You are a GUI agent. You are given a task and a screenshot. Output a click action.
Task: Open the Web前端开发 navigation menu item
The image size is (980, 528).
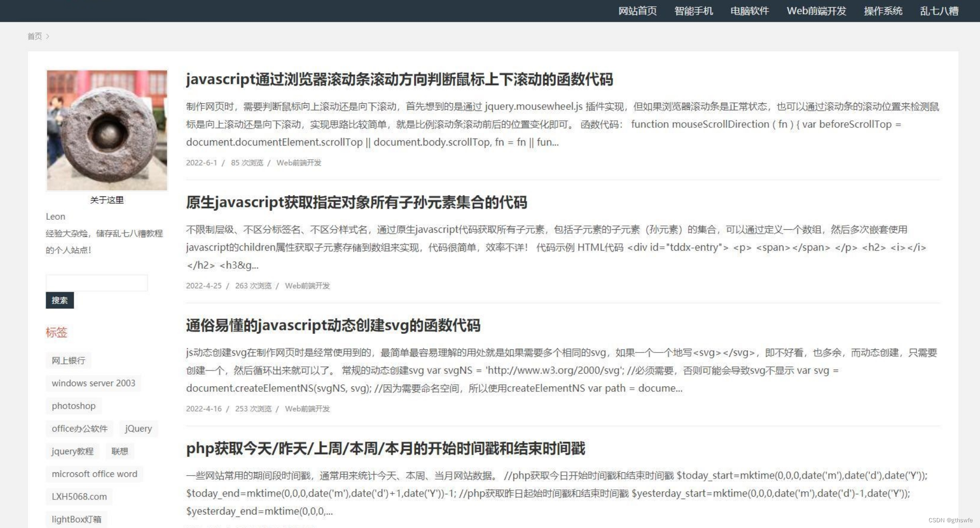816,11
